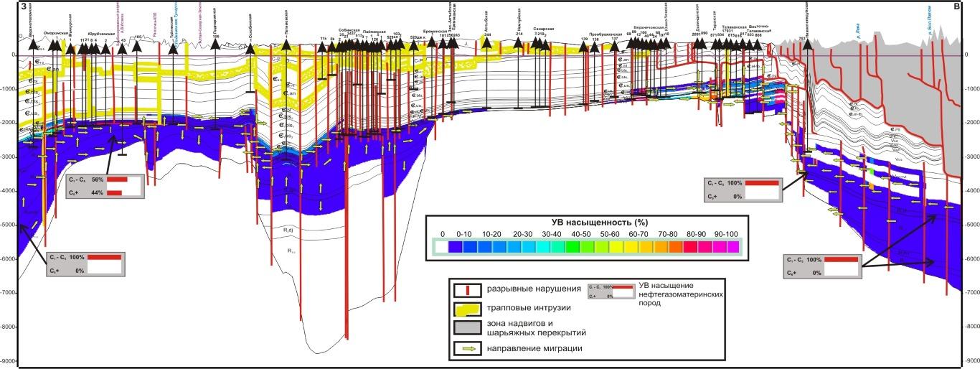Click the 'З' west corner label

click(x=25, y=7)
